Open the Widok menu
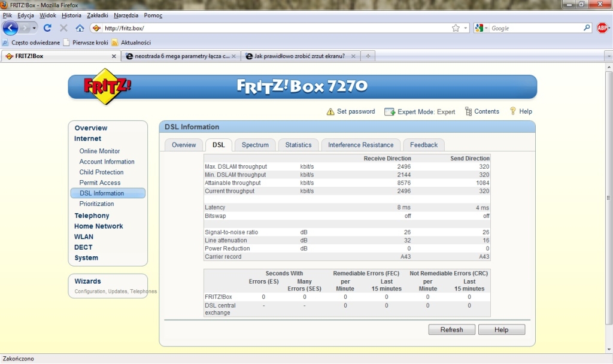The height and width of the screenshot is (364, 613). (x=48, y=15)
